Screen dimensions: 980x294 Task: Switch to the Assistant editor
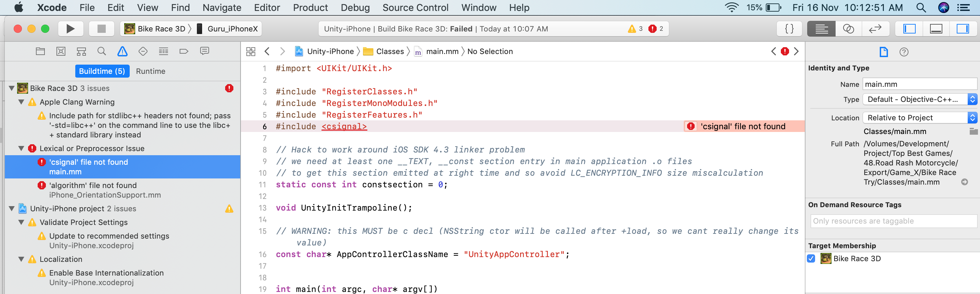848,29
